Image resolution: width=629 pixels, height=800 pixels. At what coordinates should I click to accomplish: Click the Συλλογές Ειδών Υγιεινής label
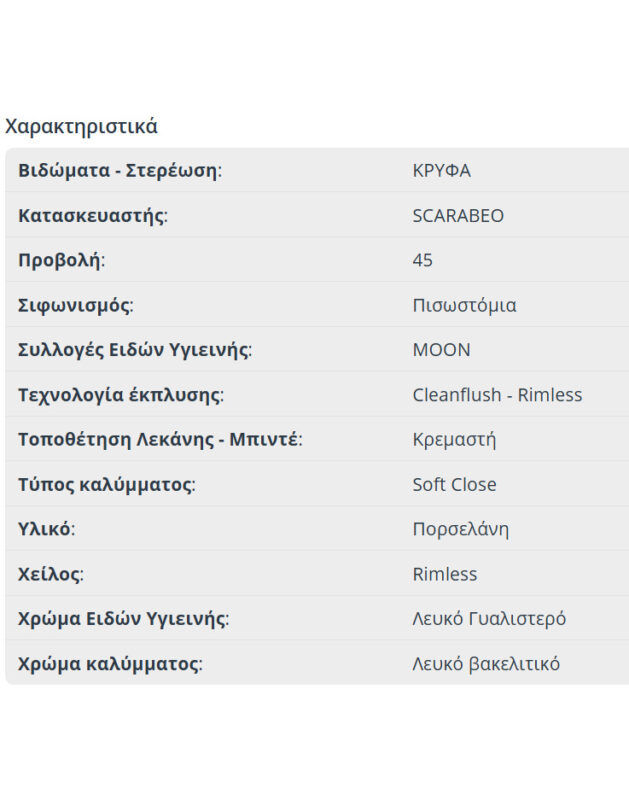pos(134,350)
